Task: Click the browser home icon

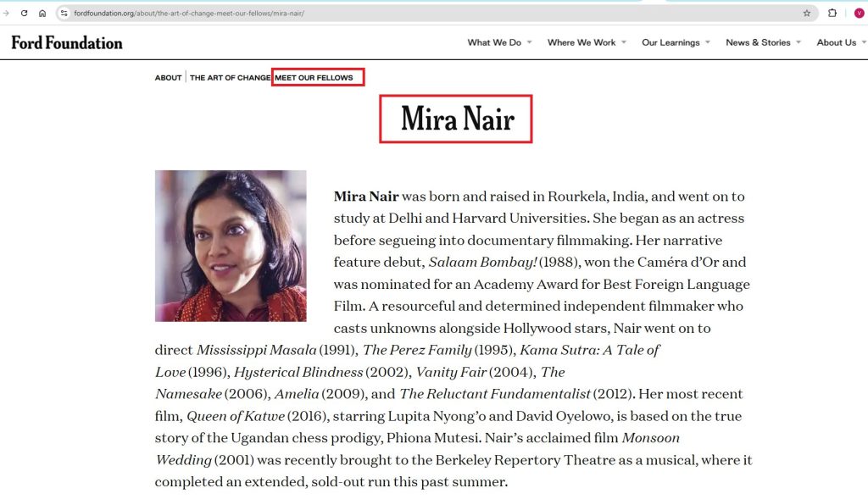Action: [42, 14]
